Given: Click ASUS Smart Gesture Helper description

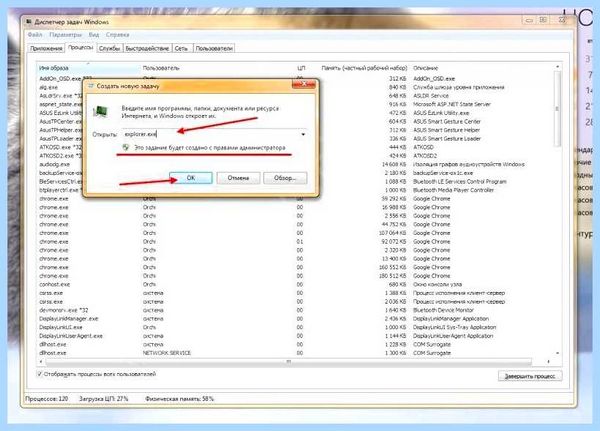Looking at the screenshot, I should click(446, 130).
